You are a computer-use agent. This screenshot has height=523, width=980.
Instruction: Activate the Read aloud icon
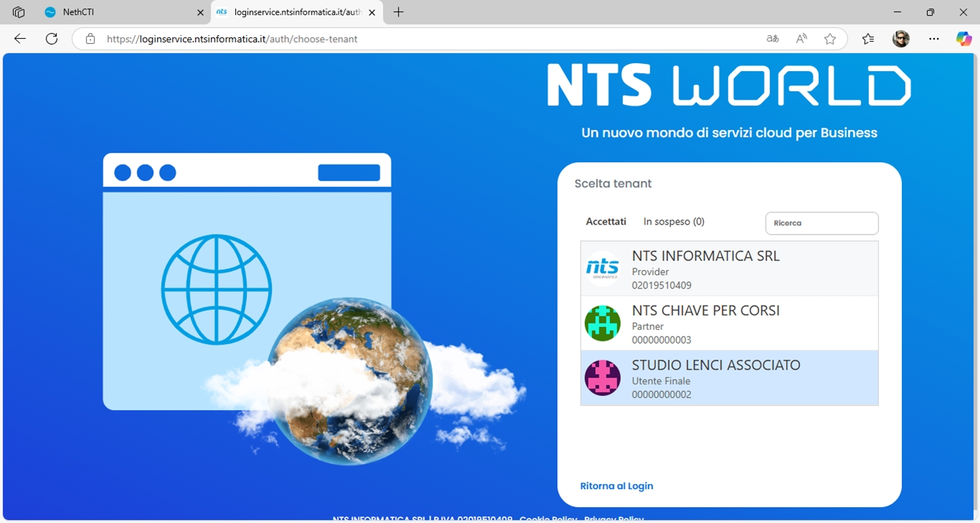801,39
